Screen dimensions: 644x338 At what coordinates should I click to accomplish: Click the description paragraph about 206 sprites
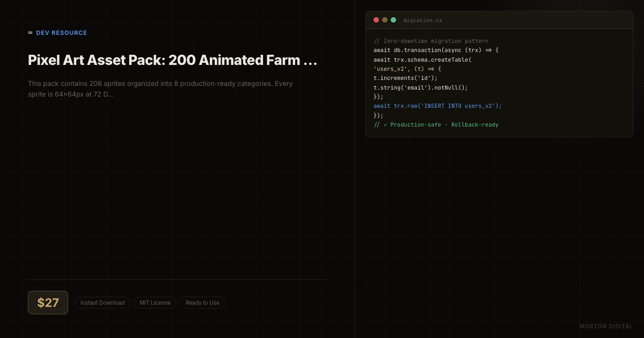pos(160,89)
